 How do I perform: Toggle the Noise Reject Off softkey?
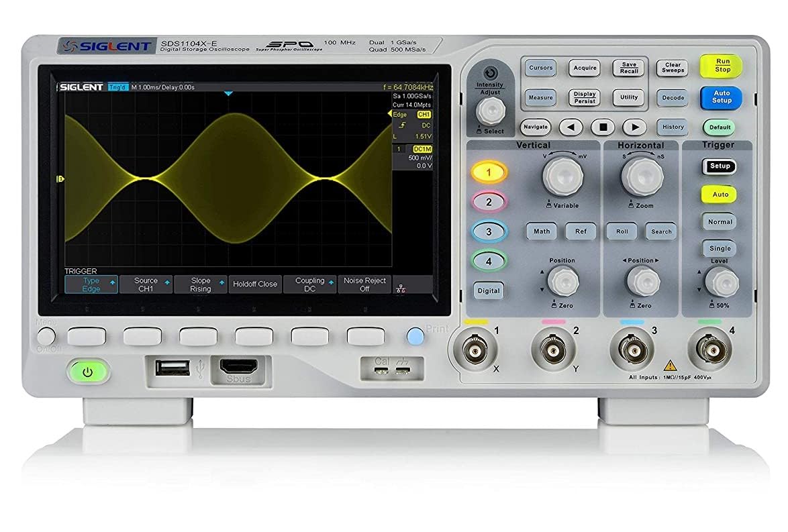click(x=364, y=284)
